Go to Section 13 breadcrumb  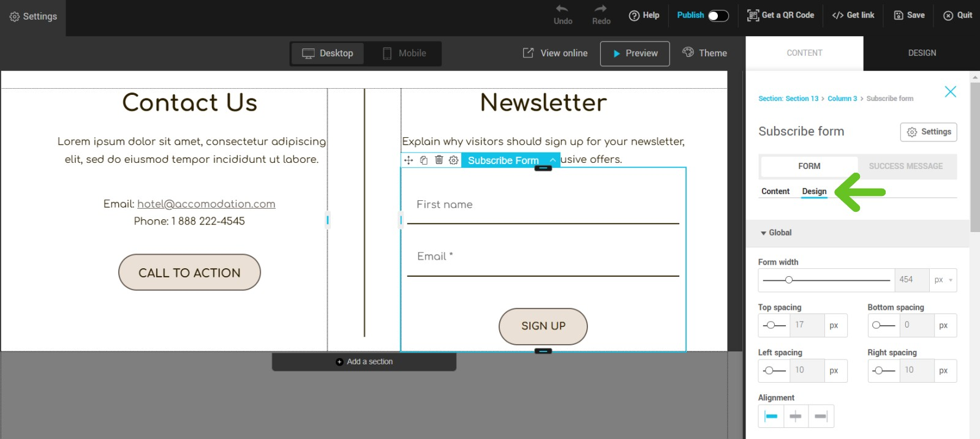point(788,99)
